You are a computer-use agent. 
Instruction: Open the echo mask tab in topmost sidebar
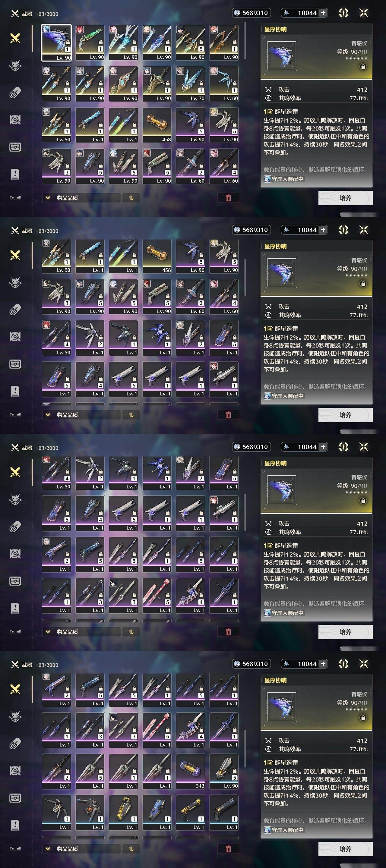pyautogui.click(x=15, y=66)
